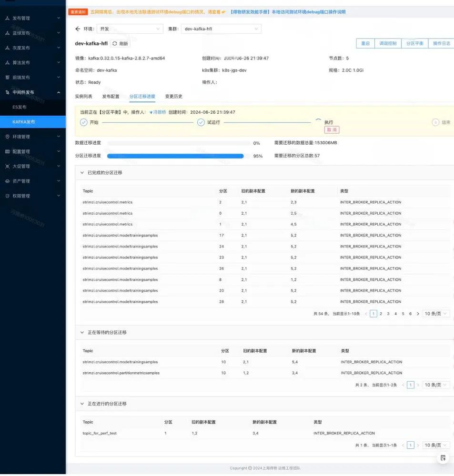Click the 环境管理 location icon in sidebar
This screenshot has height=476, width=454.
coord(7,137)
